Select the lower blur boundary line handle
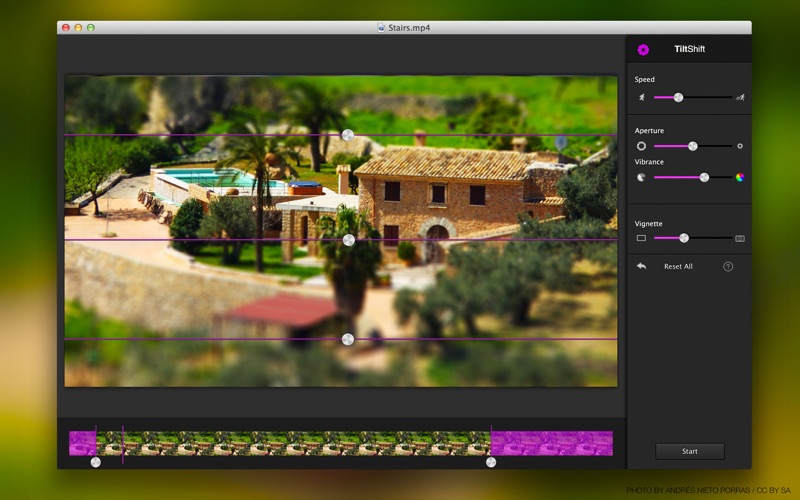800x500 pixels. [348, 339]
